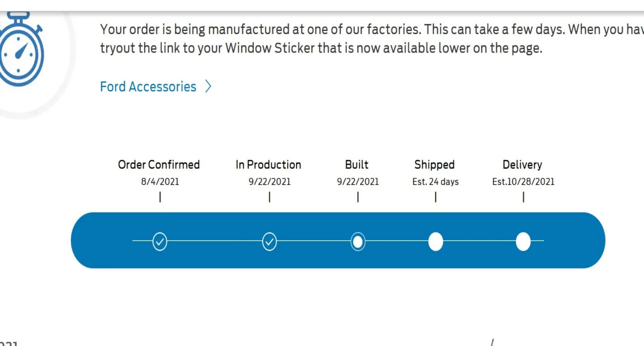Click the In Production stage label

pyautogui.click(x=268, y=165)
